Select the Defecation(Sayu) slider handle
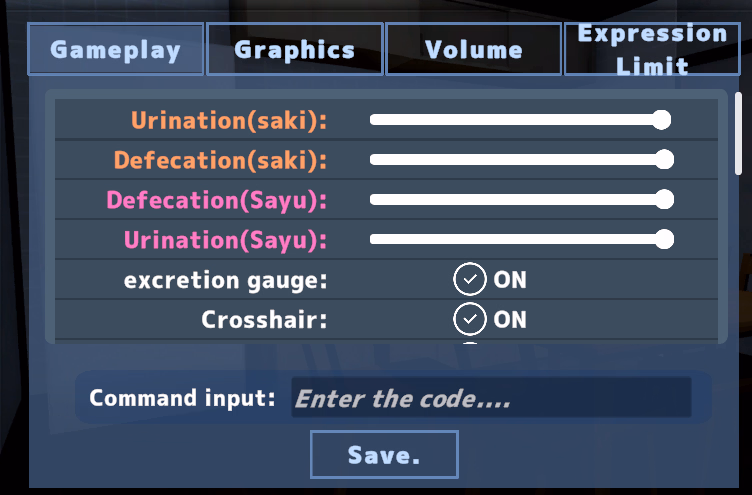The width and height of the screenshot is (752, 495). [664, 200]
